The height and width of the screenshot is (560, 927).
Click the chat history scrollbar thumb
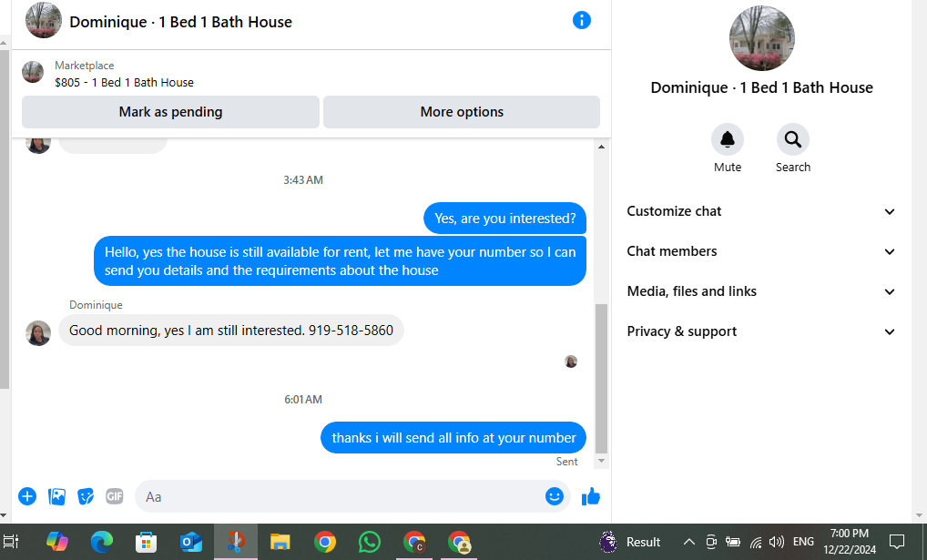click(x=601, y=379)
